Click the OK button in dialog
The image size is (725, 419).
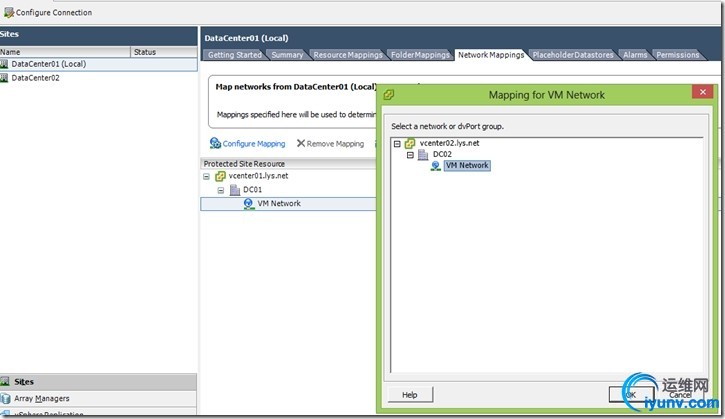[x=631, y=394]
